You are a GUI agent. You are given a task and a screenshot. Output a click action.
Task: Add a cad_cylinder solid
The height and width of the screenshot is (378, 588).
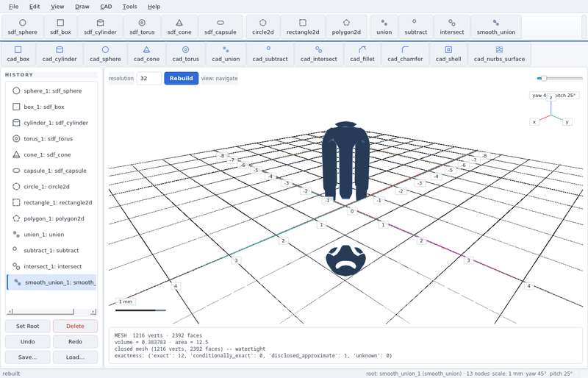tap(60, 54)
